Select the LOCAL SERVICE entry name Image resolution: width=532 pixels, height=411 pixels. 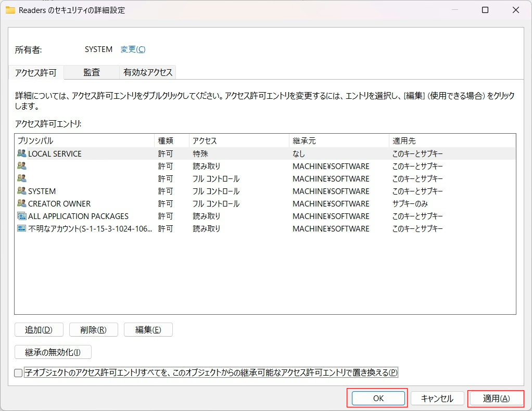[55, 153]
